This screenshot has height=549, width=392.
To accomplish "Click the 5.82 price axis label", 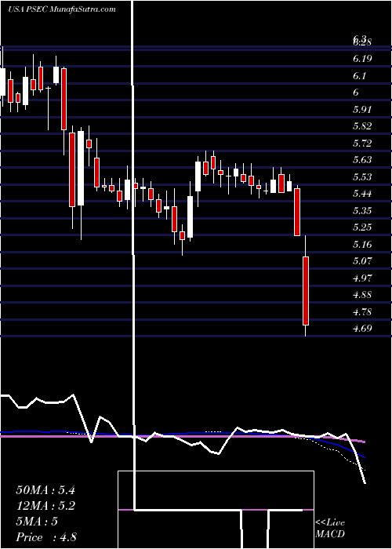I will (362, 126).
